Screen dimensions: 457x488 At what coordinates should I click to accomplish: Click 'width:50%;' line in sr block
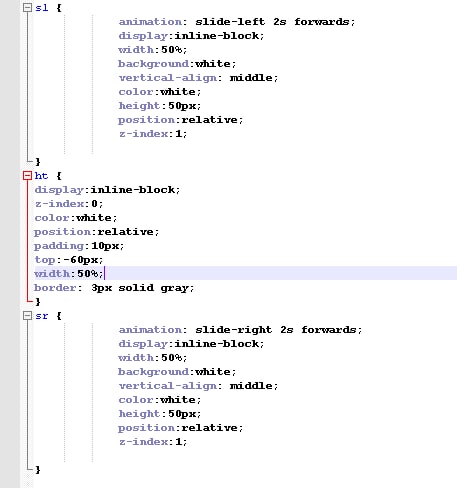pyautogui.click(x=153, y=358)
